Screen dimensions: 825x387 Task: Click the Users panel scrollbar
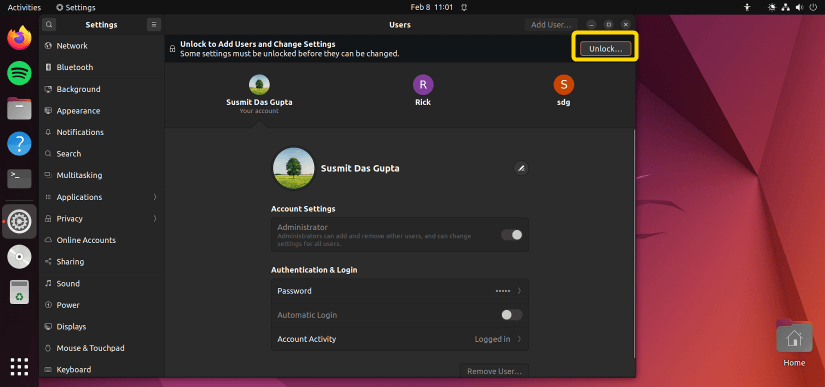click(x=634, y=243)
